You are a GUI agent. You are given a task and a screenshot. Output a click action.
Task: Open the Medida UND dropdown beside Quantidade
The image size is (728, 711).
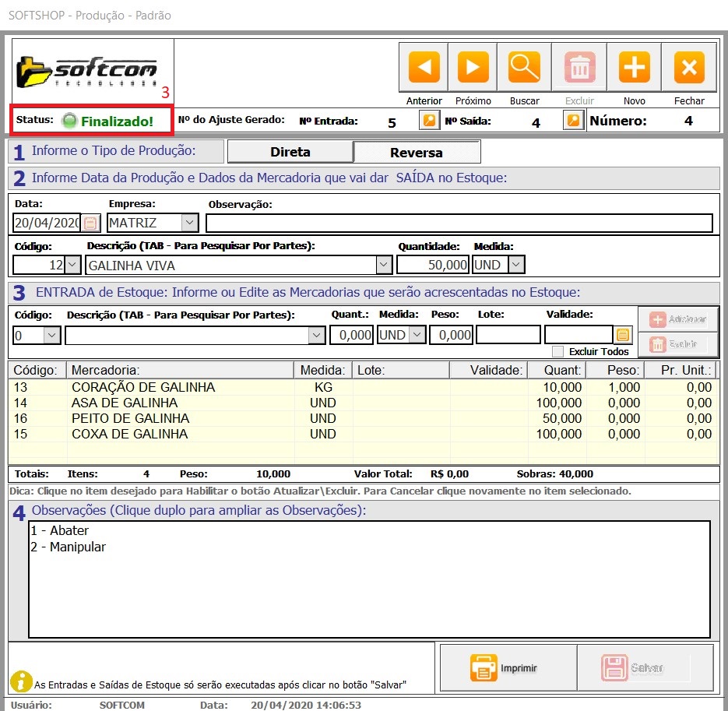pyautogui.click(x=516, y=266)
